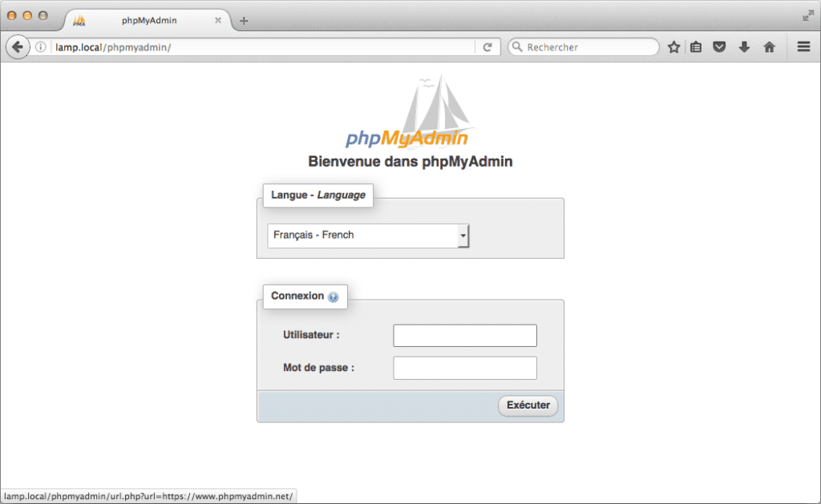Click the Utilisateur input field

point(465,335)
